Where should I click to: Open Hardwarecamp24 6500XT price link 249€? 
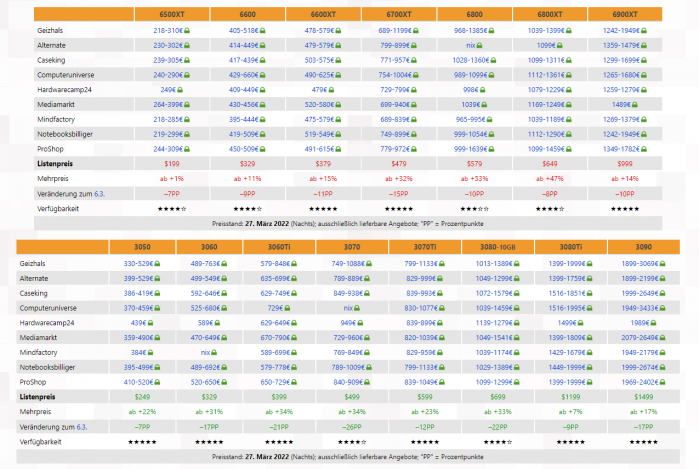pyautogui.click(x=168, y=90)
